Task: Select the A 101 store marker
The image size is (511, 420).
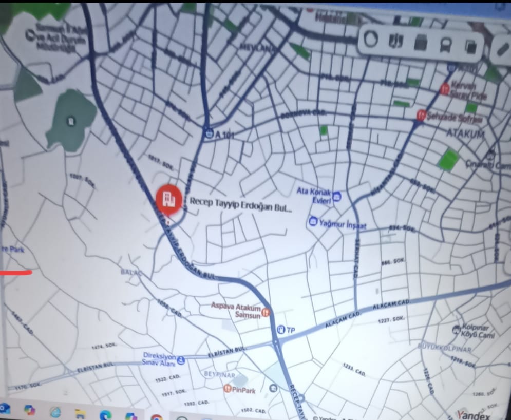Action: point(208,133)
